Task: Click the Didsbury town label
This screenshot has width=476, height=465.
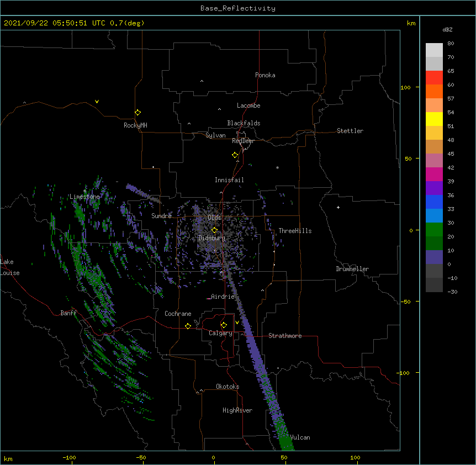Action: pos(212,238)
